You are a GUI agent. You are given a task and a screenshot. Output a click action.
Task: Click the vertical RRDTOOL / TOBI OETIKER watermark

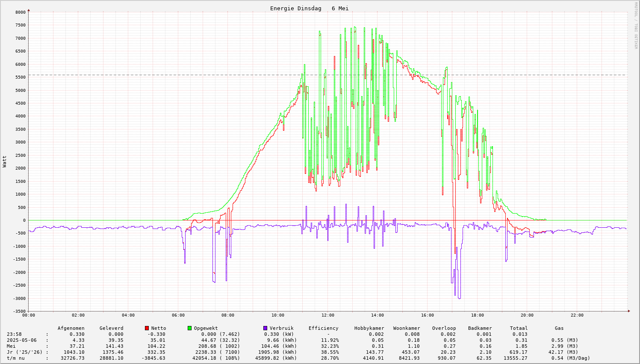click(636, 25)
